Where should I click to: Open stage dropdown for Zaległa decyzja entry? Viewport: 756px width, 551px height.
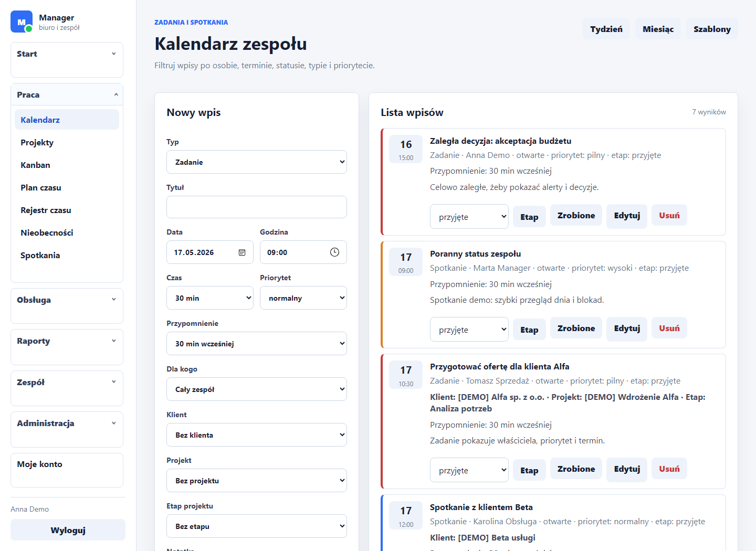[469, 217]
